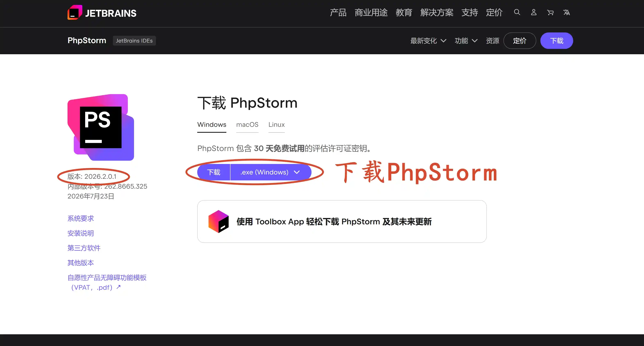
Task: Open the site search magnifier icon
Action: click(517, 12)
